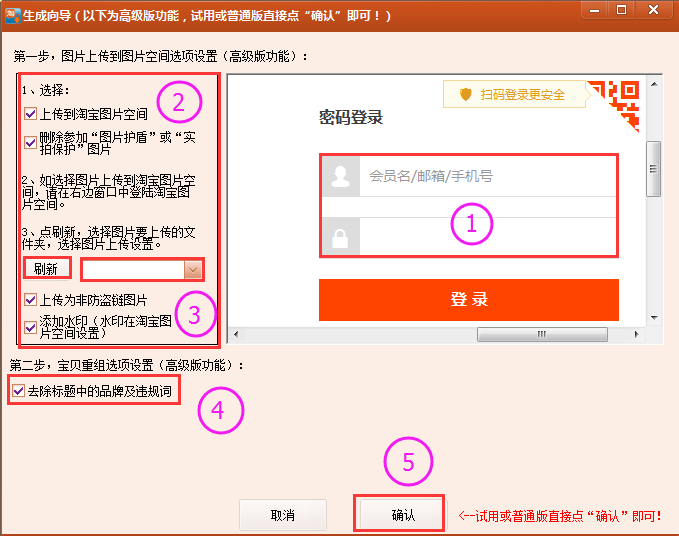679x536 pixels.
Task: Toggle '上传为非防盗链图片' checkbox
Action: pyautogui.click(x=30, y=300)
